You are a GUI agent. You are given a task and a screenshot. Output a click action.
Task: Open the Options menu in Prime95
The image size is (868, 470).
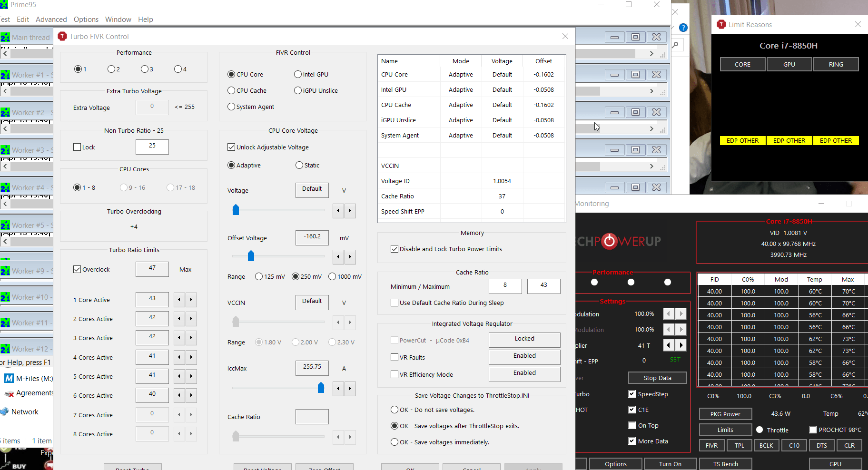[86, 20]
